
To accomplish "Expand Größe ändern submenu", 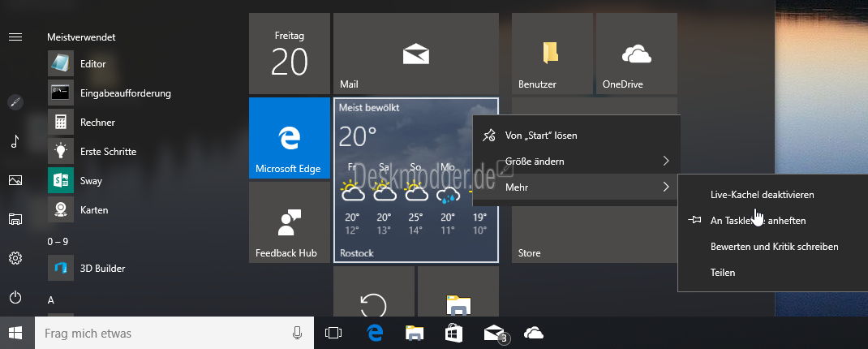I will point(576,162).
